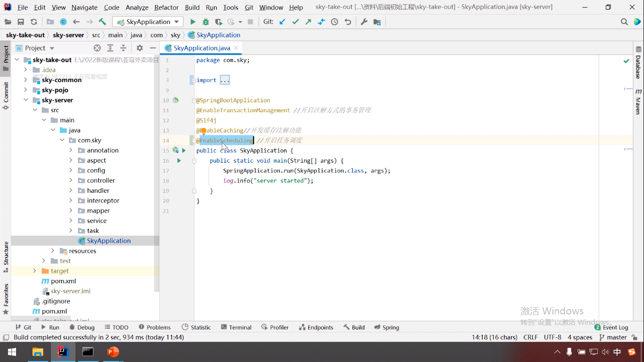The height and width of the screenshot is (362, 644).
Task: Open the Refactor menu
Action: coord(166,8)
